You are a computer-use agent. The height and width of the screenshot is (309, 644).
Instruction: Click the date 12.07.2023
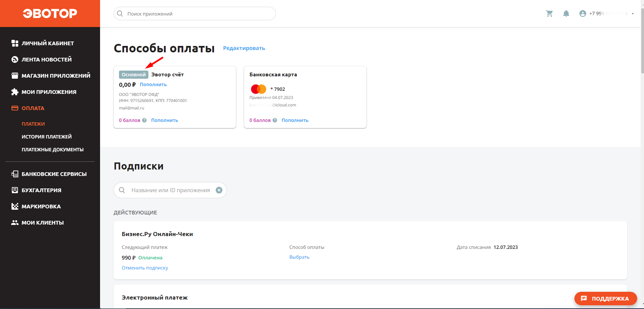tap(506, 247)
